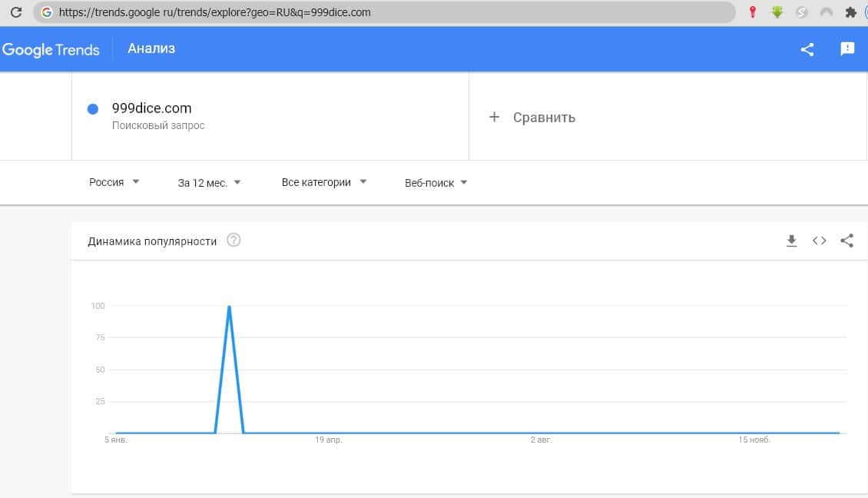Click the embed code icon
Screen dimensions: 868x498
820,241
